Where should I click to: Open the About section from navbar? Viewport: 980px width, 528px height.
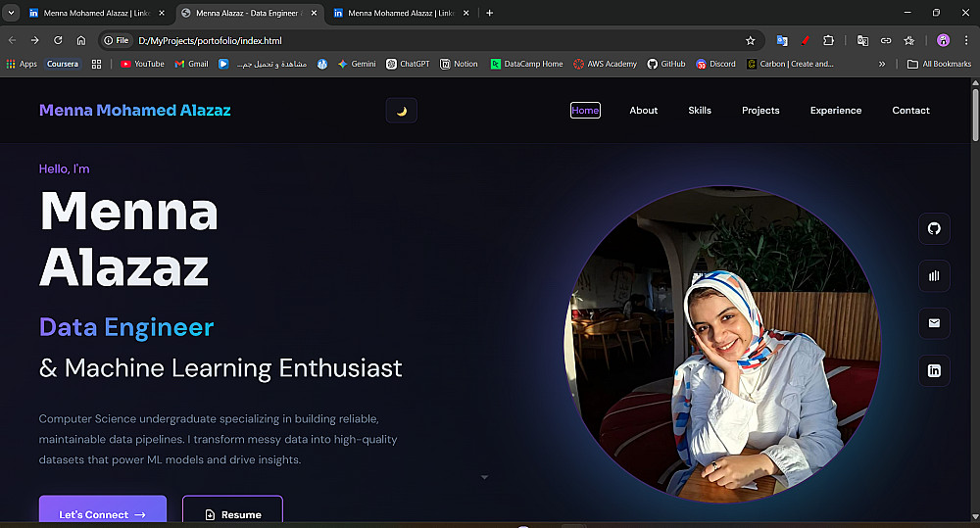point(643,110)
